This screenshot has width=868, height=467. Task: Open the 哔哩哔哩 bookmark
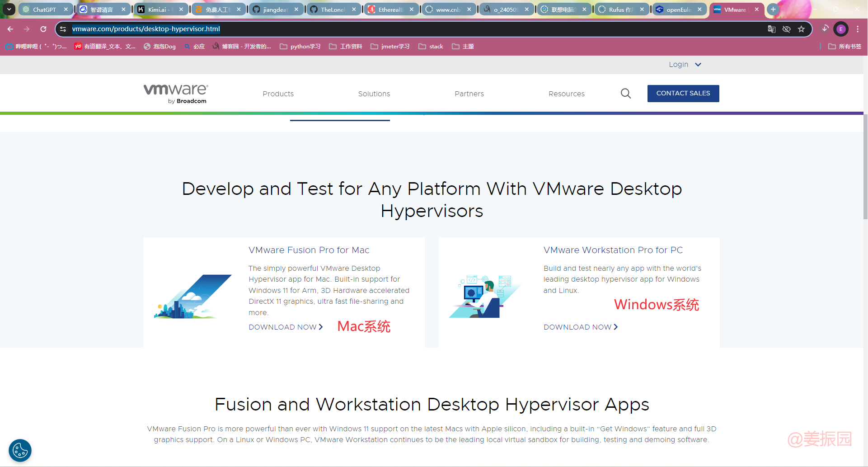point(36,47)
